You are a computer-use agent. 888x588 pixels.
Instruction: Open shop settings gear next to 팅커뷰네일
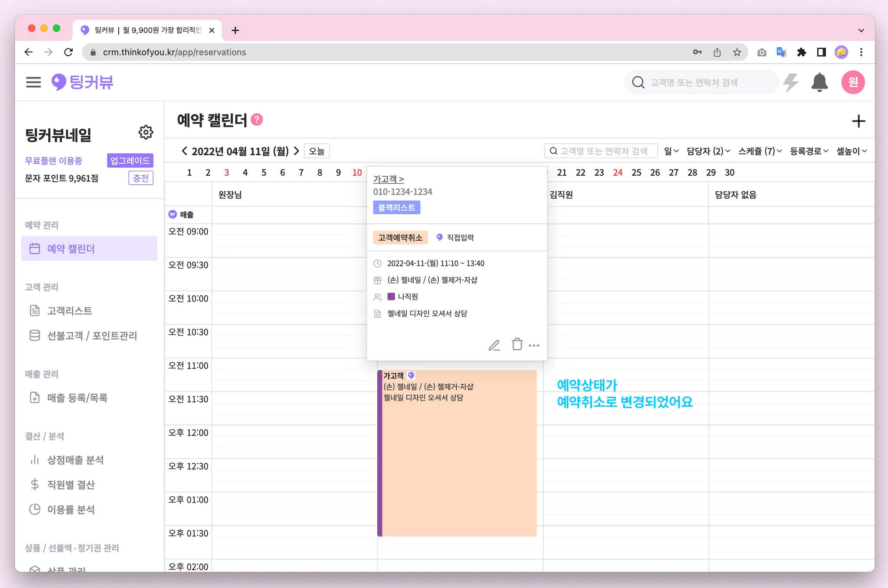[146, 132]
